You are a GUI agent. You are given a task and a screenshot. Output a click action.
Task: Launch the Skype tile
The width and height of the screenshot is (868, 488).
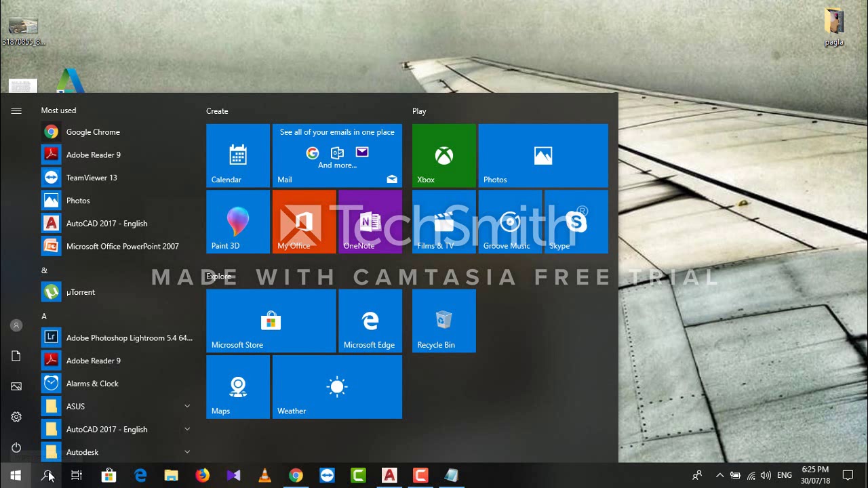click(576, 222)
